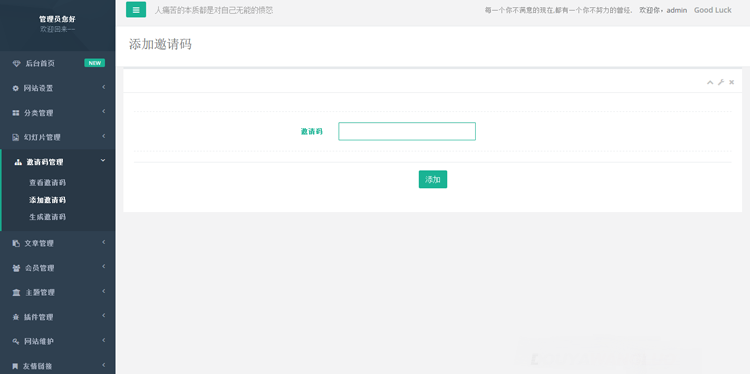Expand the 幻灯片管理 menu arrow
Screen dimensions: 750x374
[103, 136]
